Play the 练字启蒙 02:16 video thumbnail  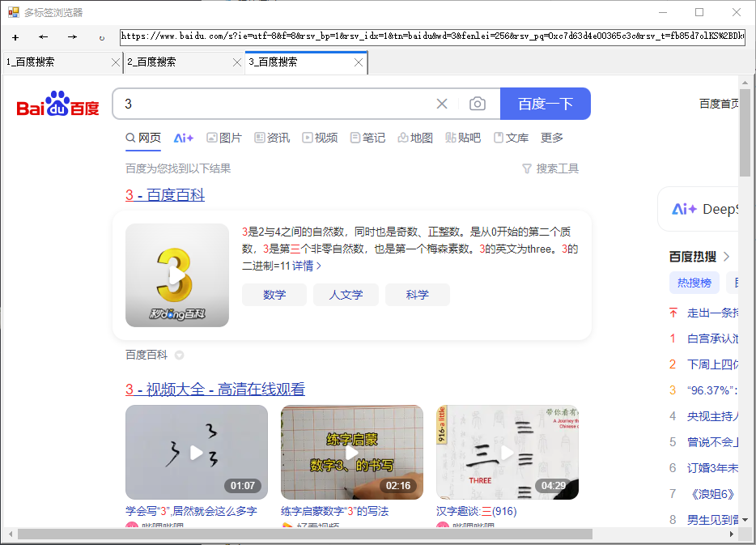coord(352,453)
